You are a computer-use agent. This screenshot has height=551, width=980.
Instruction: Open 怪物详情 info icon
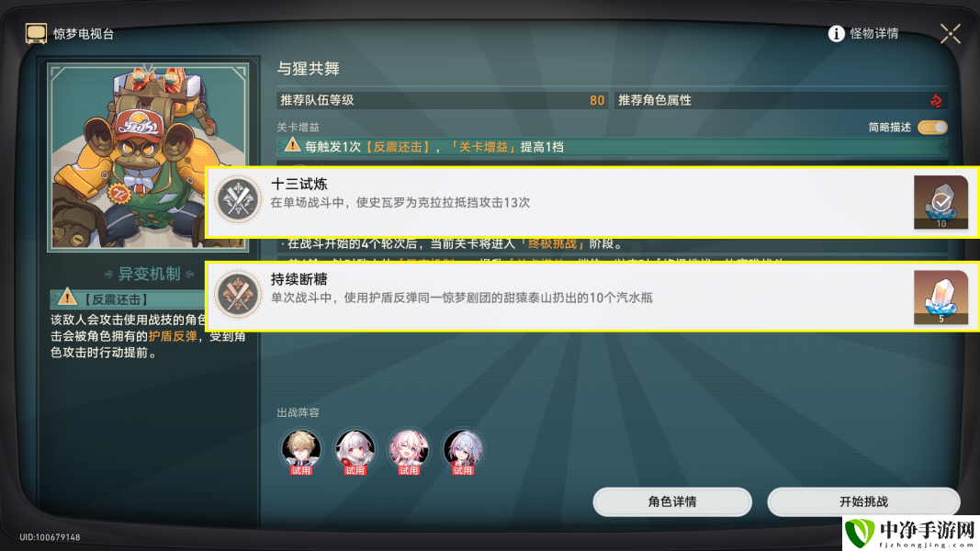click(836, 34)
